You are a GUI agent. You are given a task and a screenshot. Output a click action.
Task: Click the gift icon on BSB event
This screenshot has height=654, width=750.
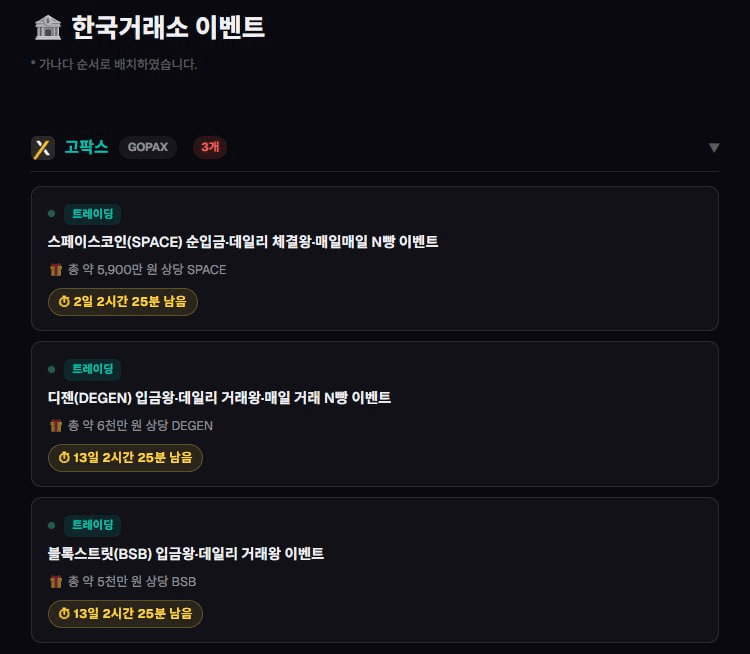[56, 582]
